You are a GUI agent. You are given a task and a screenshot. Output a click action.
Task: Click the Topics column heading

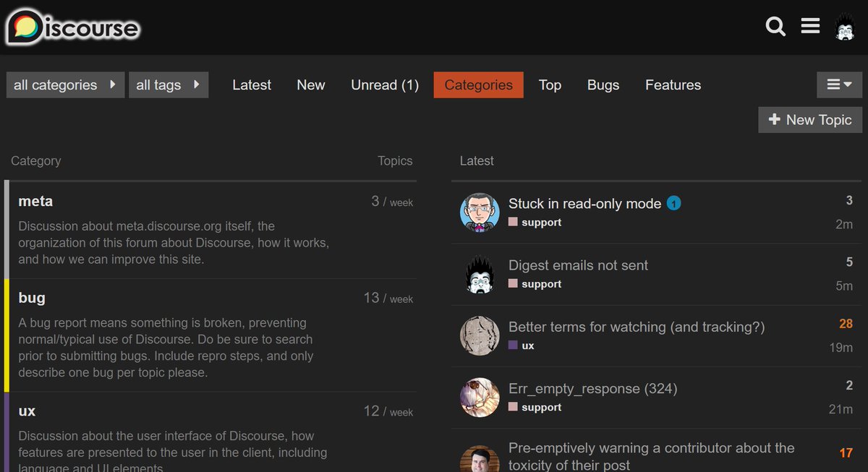(x=395, y=160)
